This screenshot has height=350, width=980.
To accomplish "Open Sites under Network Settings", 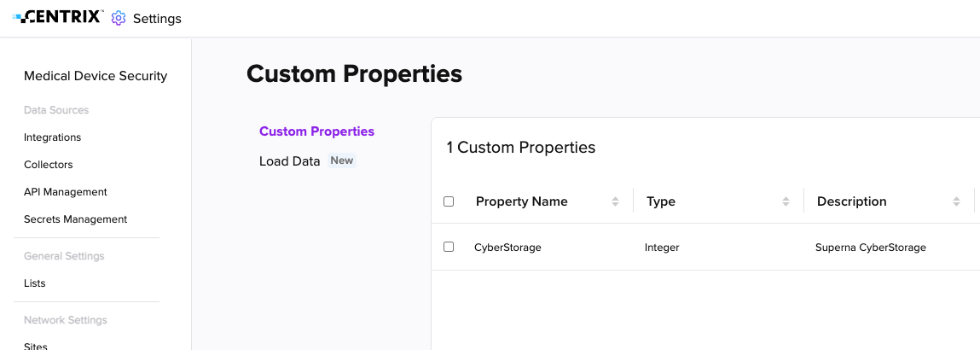I will click(x=36, y=346).
